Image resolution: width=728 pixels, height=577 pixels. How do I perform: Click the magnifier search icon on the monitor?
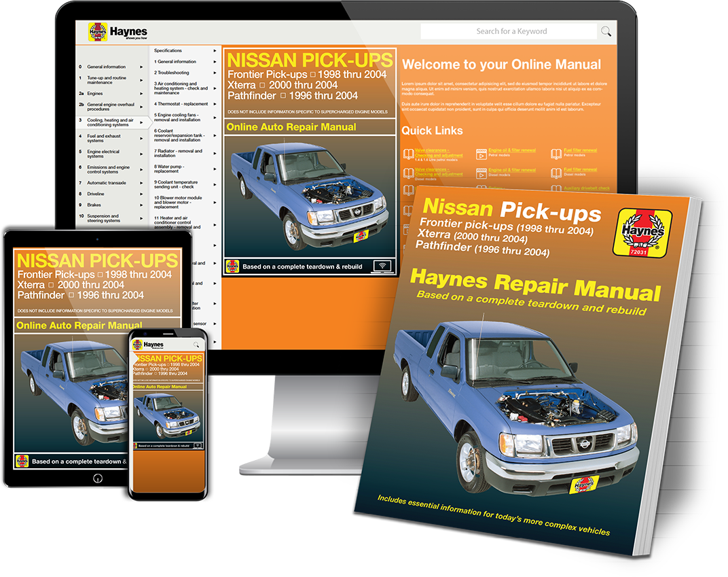click(606, 31)
